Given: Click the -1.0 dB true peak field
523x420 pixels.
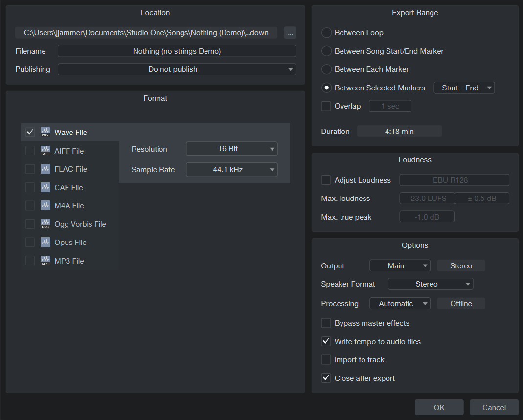Looking at the screenshot, I should point(427,217).
